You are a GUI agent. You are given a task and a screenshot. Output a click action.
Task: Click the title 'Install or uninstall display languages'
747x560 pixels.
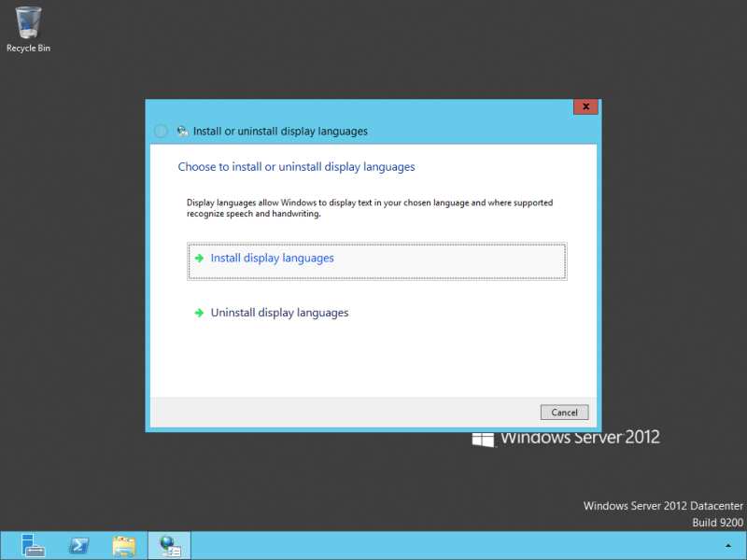pyautogui.click(x=280, y=131)
